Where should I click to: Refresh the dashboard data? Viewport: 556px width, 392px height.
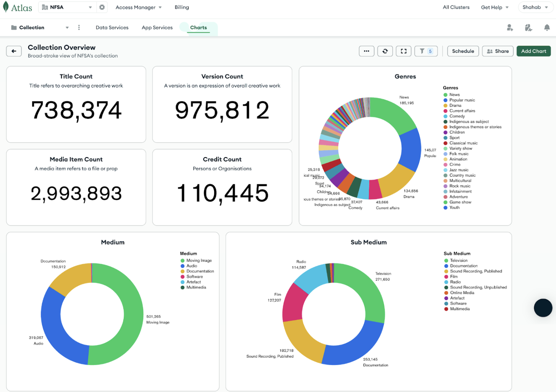(385, 51)
